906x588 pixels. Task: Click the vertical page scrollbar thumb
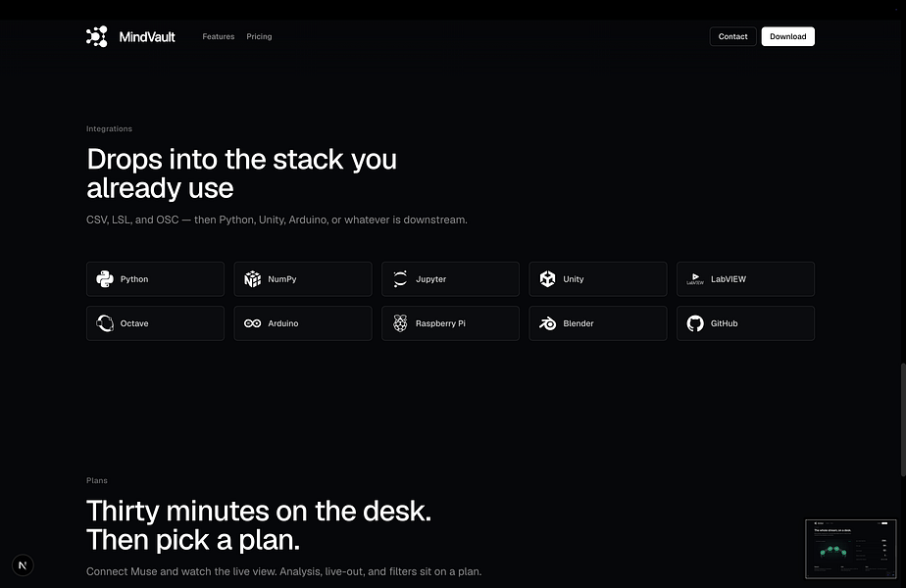pos(902,419)
